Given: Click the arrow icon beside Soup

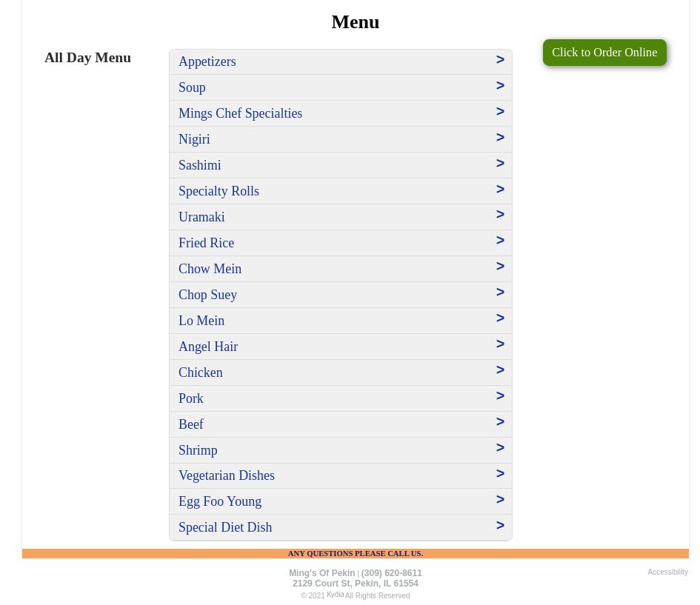Looking at the screenshot, I should point(500,86).
